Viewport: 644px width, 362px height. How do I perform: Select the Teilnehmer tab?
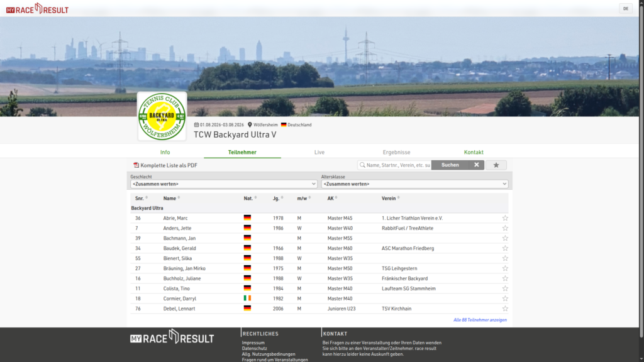[x=242, y=152]
